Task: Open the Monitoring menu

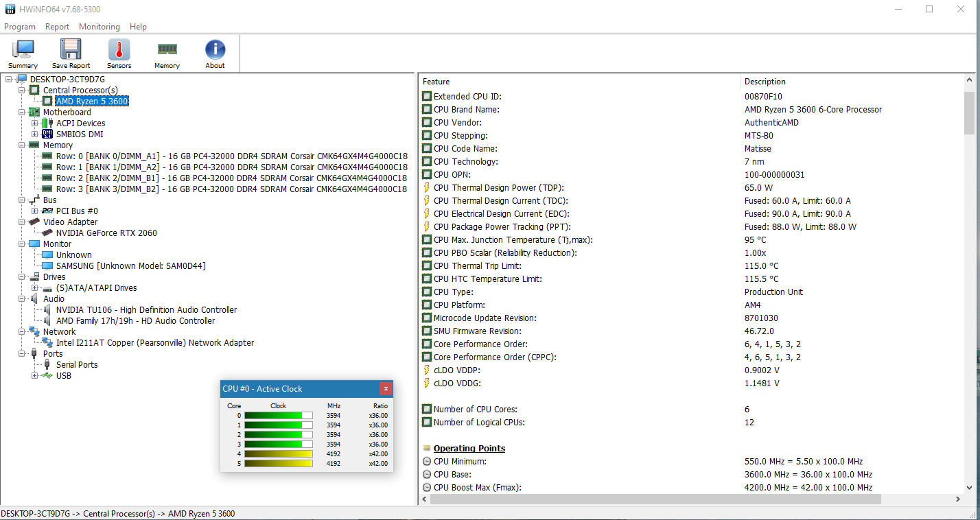Action: coord(99,27)
